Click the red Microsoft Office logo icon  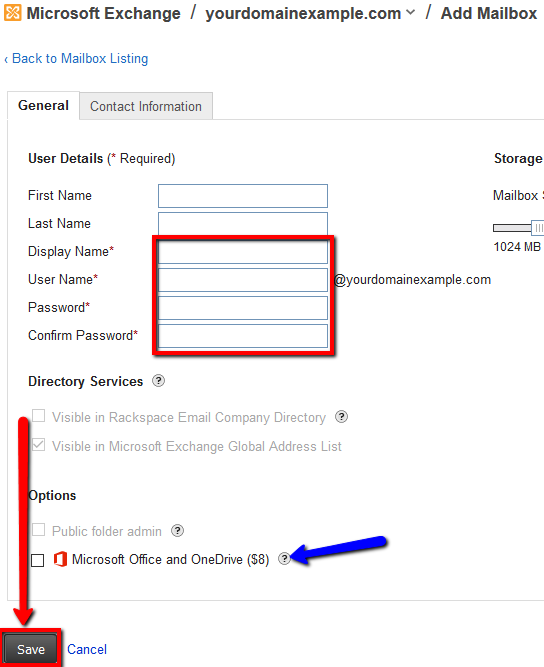pos(60,559)
